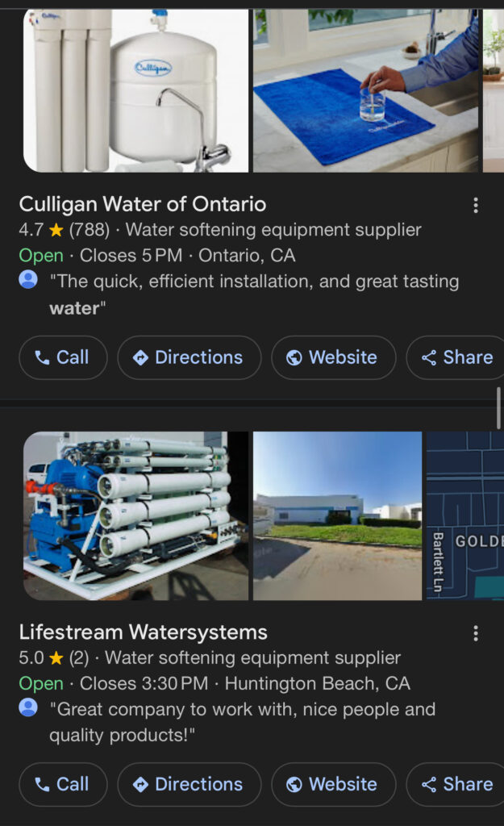This screenshot has width=504, height=826.
Task: Open more options for Lifestream Watersystems
Action: coord(476,633)
